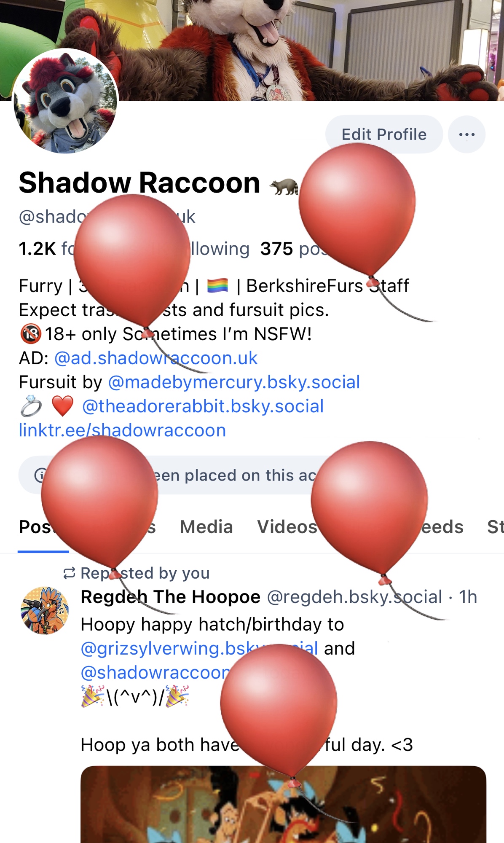Select the Posts tab

pyautogui.click(x=35, y=527)
